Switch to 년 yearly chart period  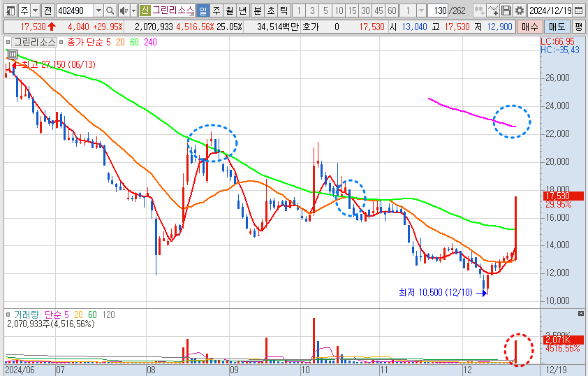242,10
